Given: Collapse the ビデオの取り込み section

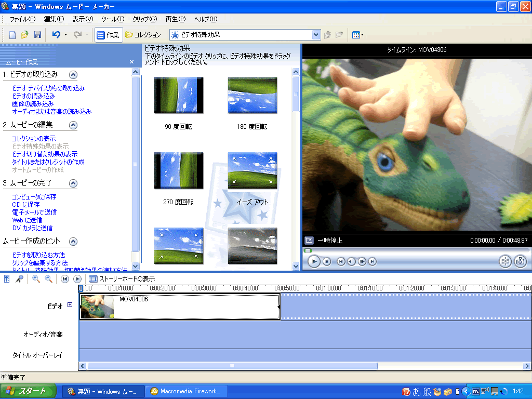Looking at the screenshot, I should [73, 75].
